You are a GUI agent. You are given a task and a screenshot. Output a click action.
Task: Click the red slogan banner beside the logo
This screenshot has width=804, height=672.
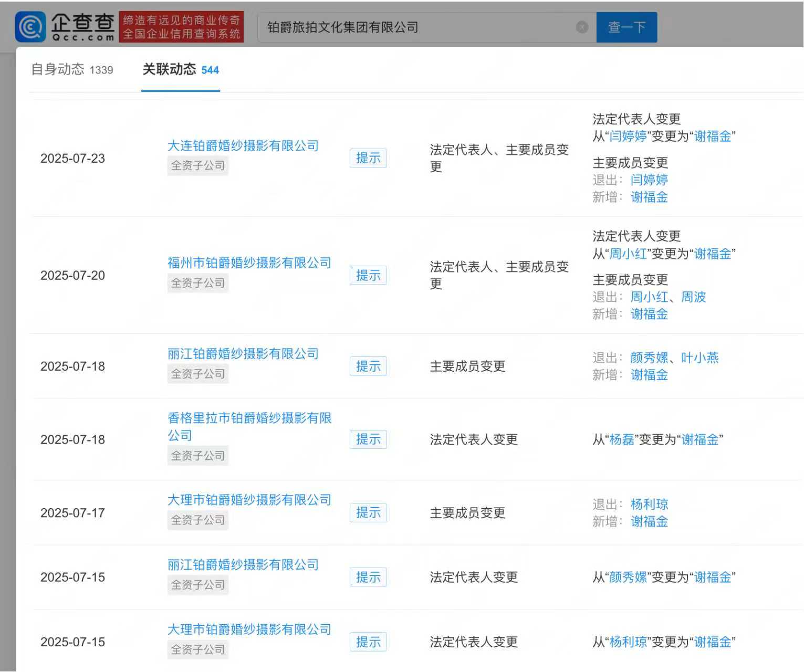click(181, 27)
